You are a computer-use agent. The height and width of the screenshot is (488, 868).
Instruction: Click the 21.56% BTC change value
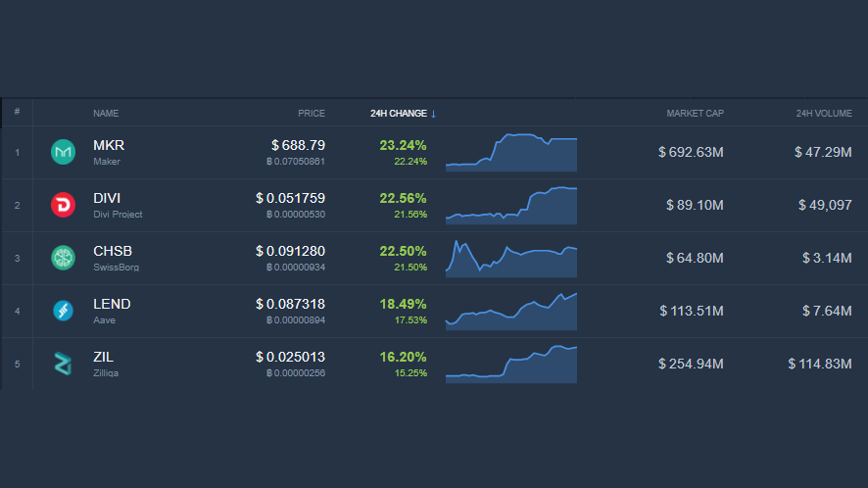point(410,215)
